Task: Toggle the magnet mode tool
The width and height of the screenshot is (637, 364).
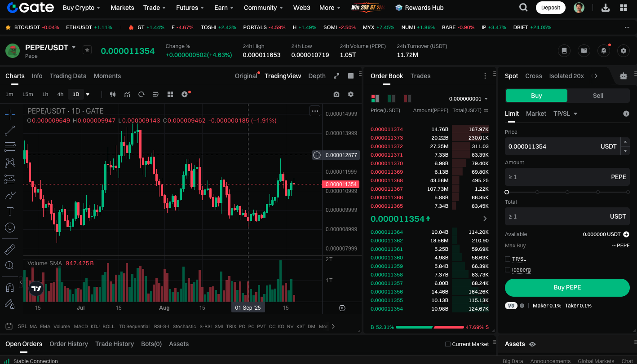Action: (x=10, y=287)
